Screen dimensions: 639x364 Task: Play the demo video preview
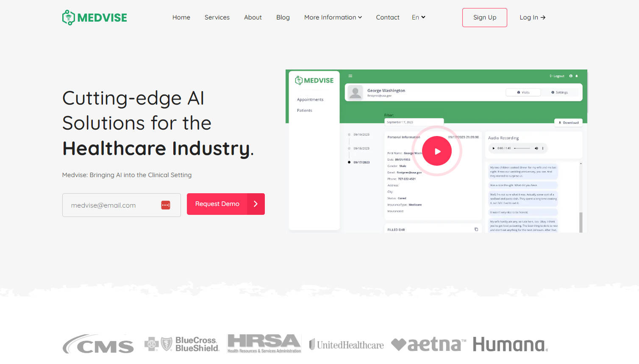pyautogui.click(x=437, y=151)
